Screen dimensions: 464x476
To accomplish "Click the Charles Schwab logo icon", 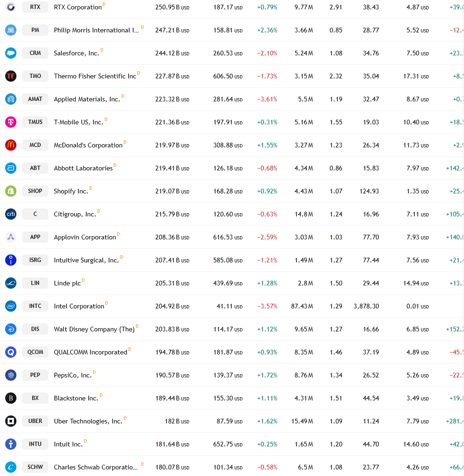I will pos(11,467).
